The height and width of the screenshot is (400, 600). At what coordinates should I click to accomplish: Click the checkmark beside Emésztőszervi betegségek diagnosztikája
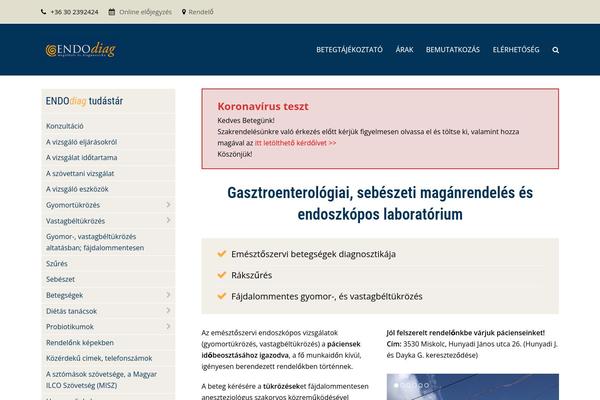(x=222, y=253)
